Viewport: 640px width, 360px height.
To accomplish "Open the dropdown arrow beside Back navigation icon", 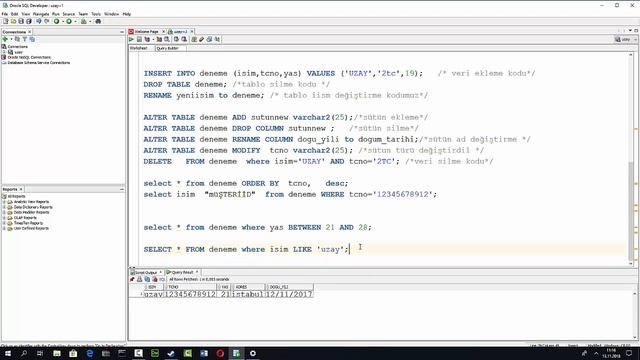I will click(62, 21).
